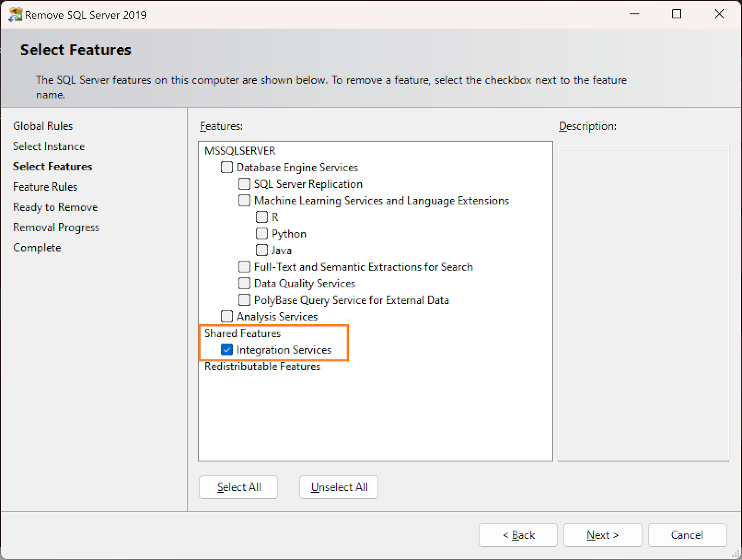
Task: Click the SQL Server setup title bar icon
Action: click(15, 14)
